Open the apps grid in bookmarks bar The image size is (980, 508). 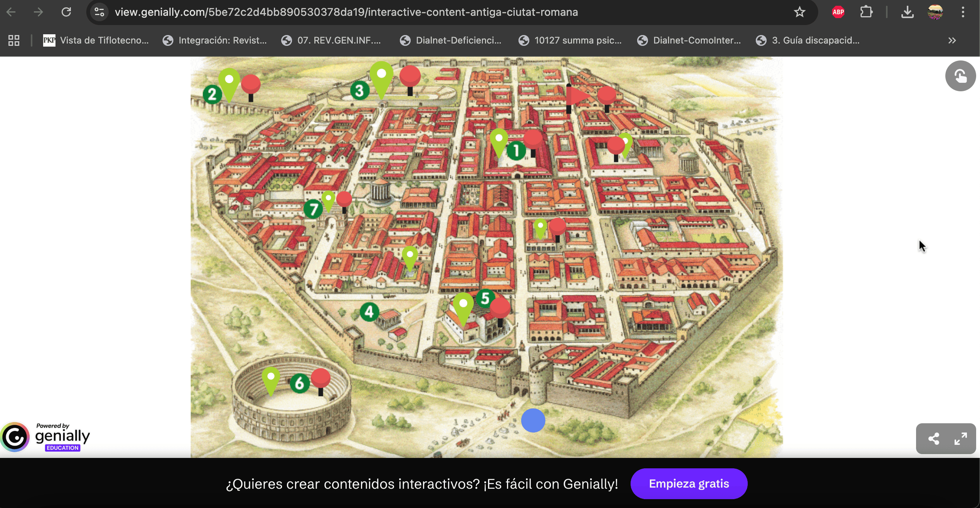click(14, 40)
